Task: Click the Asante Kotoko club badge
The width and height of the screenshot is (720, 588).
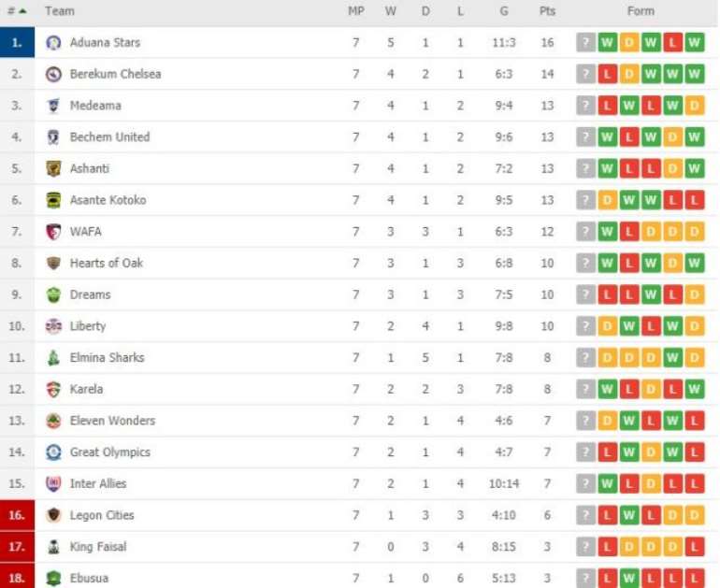Action: point(53,200)
